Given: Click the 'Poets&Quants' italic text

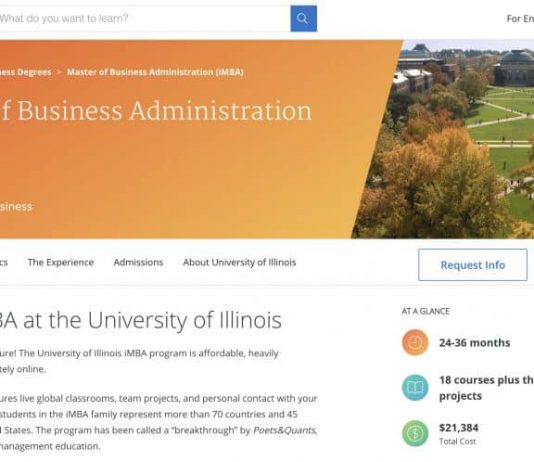Looking at the screenshot, I should point(284,430).
